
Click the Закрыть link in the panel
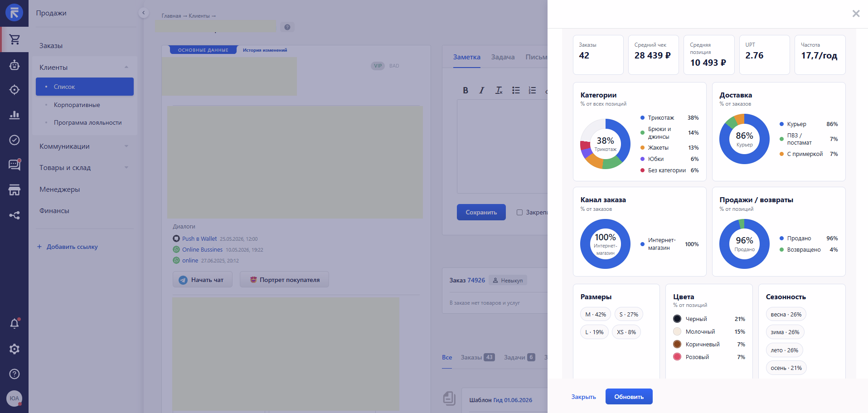click(584, 397)
